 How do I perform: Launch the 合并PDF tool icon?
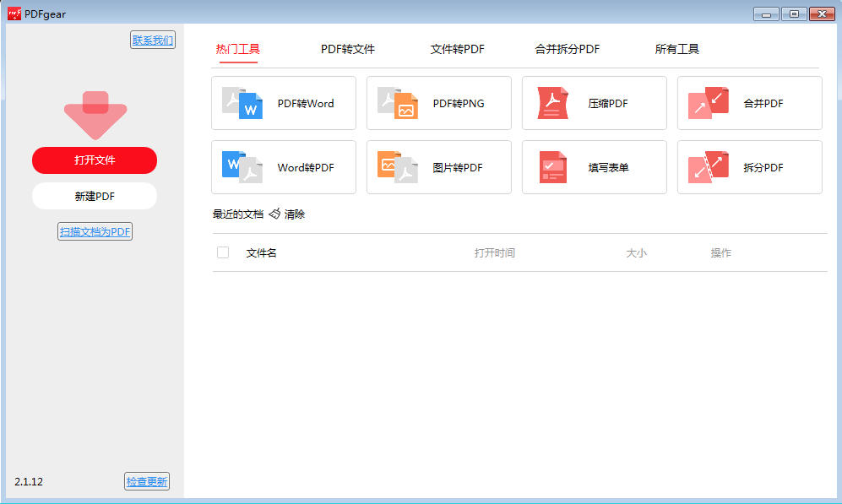tap(709, 103)
